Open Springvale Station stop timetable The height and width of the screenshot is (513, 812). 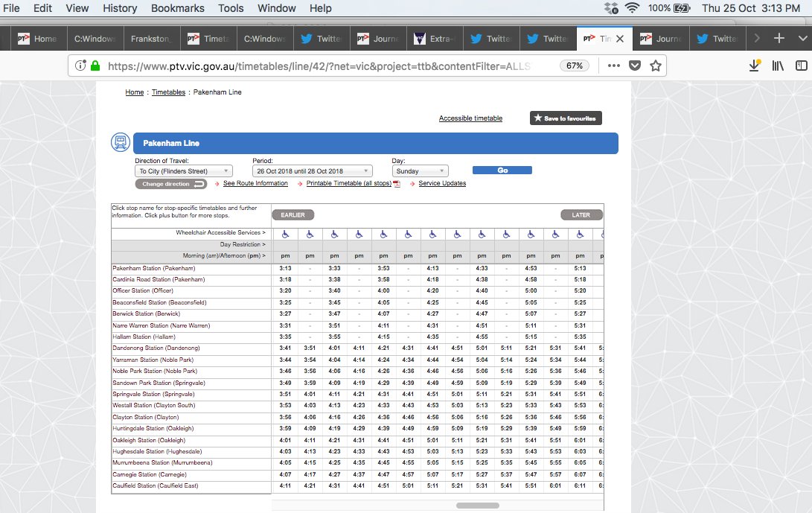[153, 395]
